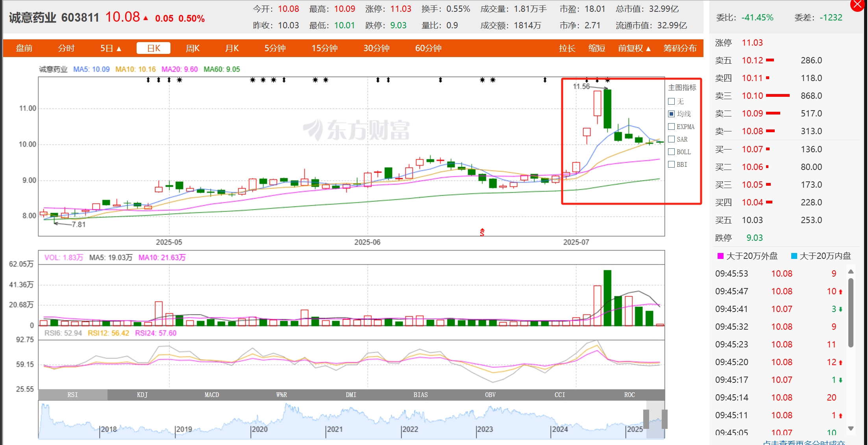Open the 前复权 adjustment dropdown
The height and width of the screenshot is (445, 868).
pyautogui.click(x=634, y=48)
